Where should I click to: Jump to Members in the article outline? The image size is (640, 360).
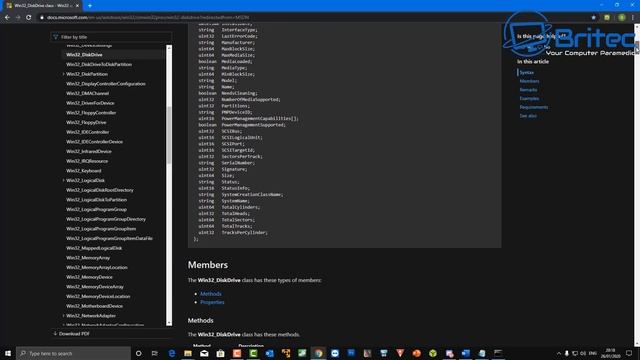(529, 81)
